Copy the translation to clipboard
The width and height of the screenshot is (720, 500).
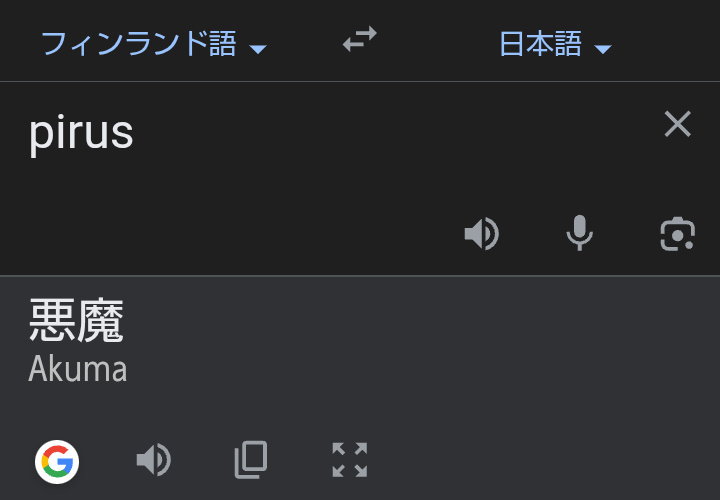point(251,460)
